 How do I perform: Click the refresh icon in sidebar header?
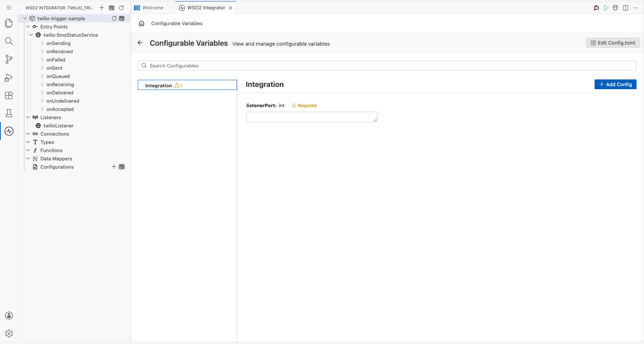[121, 7]
